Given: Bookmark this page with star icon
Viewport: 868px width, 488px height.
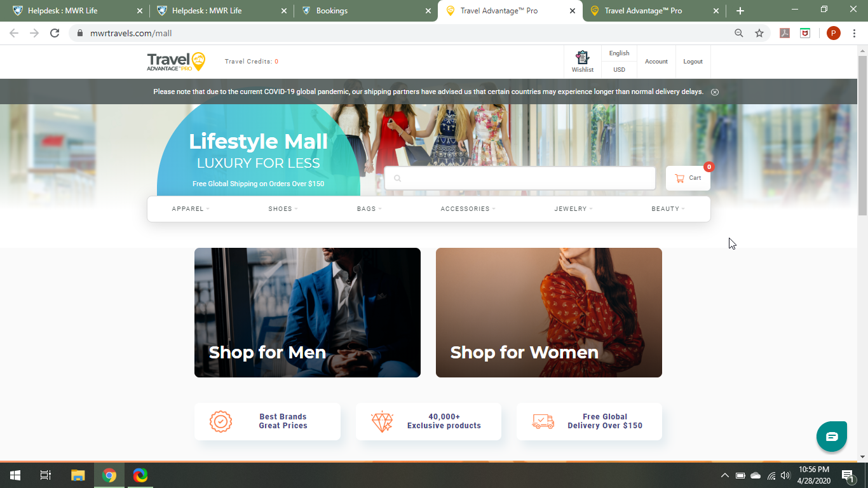Looking at the screenshot, I should pos(759,33).
